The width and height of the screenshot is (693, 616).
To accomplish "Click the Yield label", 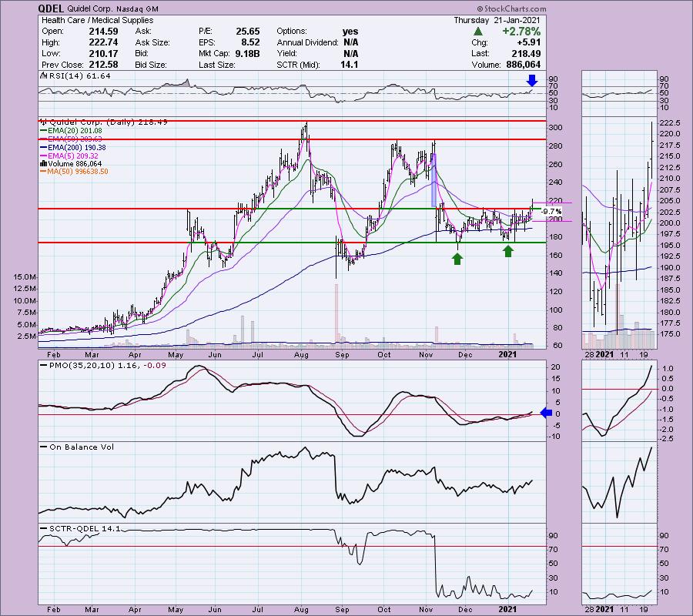I will pyautogui.click(x=286, y=53).
